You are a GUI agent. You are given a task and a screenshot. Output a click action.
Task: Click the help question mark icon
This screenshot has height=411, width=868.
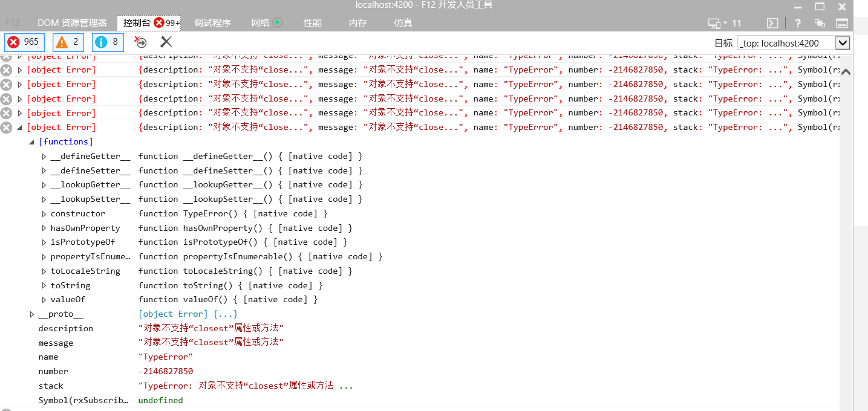pos(797,22)
